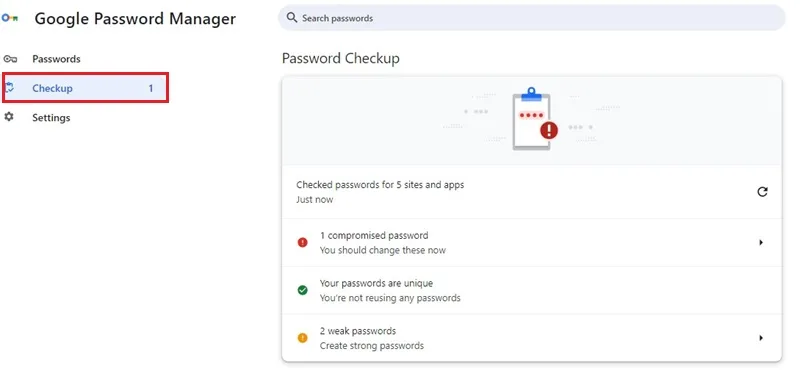The image size is (800, 382).
Task: Click the Settings gear icon
Action: 9,117
